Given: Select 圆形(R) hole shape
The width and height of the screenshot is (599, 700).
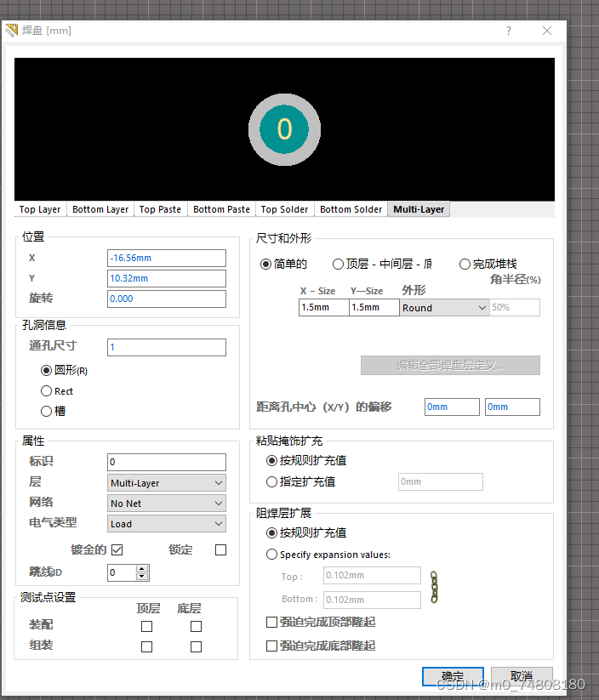Looking at the screenshot, I should tap(65, 370).
